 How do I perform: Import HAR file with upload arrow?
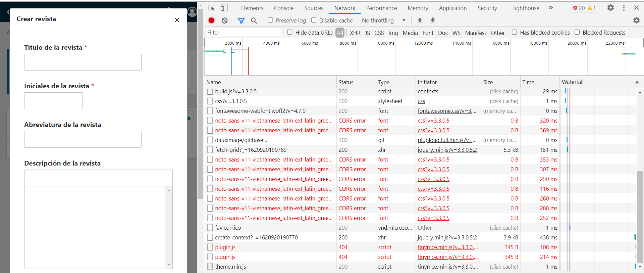(x=420, y=20)
